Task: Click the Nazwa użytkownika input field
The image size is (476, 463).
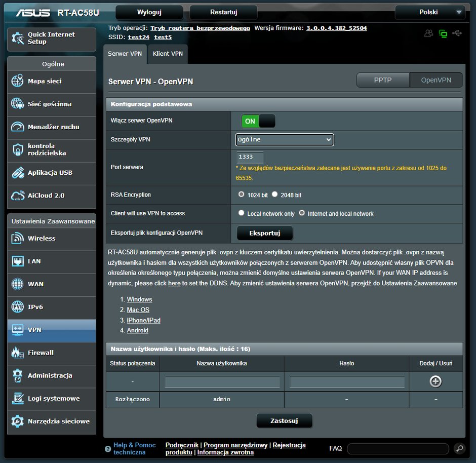Action: coord(222,382)
